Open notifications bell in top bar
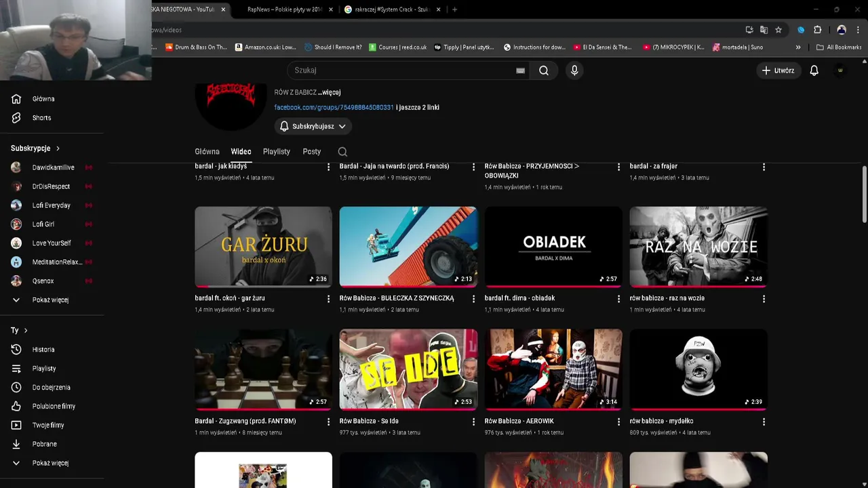868x488 pixels. (814, 70)
